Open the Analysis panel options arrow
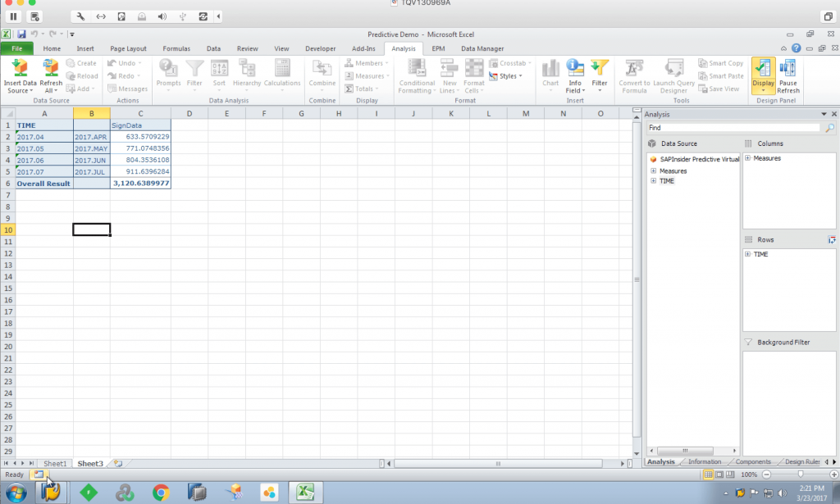Screen dimensions: 840x504 (x=824, y=114)
